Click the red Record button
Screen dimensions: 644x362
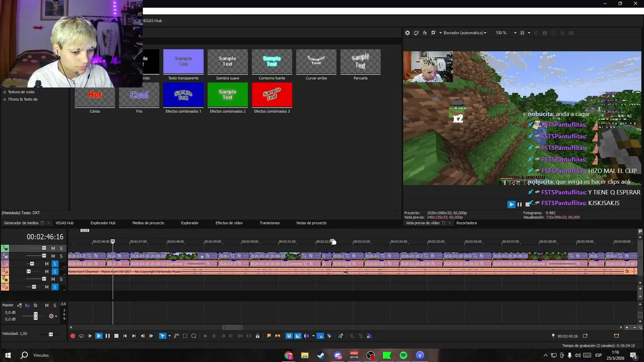coord(72,336)
